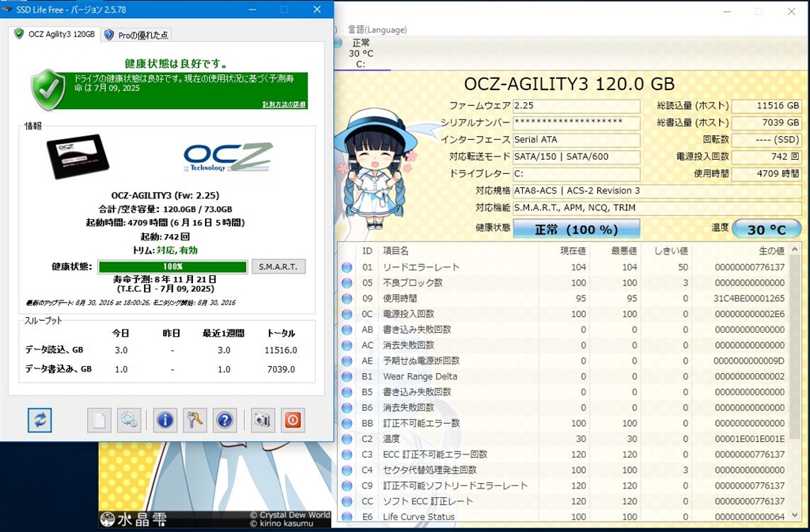Image resolution: width=810 pixels, height=532 pixels.
Task: Switch to the Proの優れた点 tab
Action: (136, 35)
